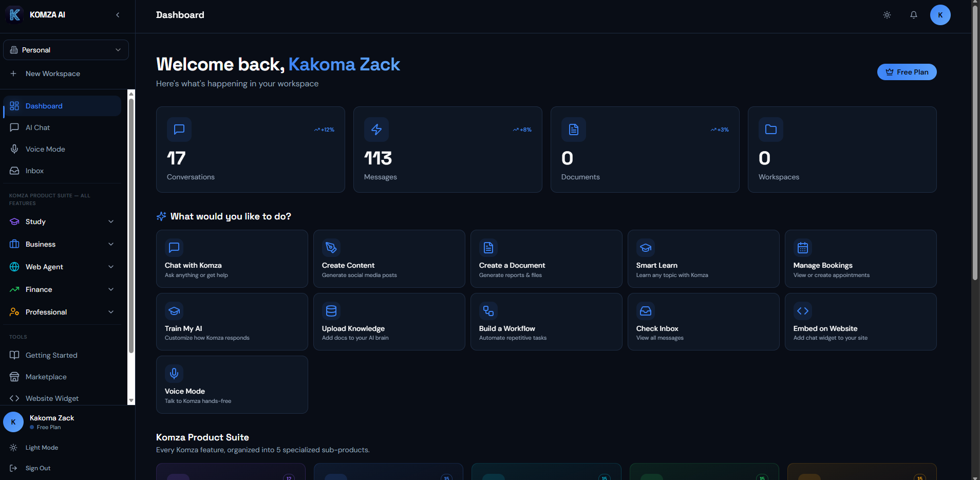Click 'Talk to Komza hands-free' text
Screen dimensions: 980x480
[x=198, y=401]
